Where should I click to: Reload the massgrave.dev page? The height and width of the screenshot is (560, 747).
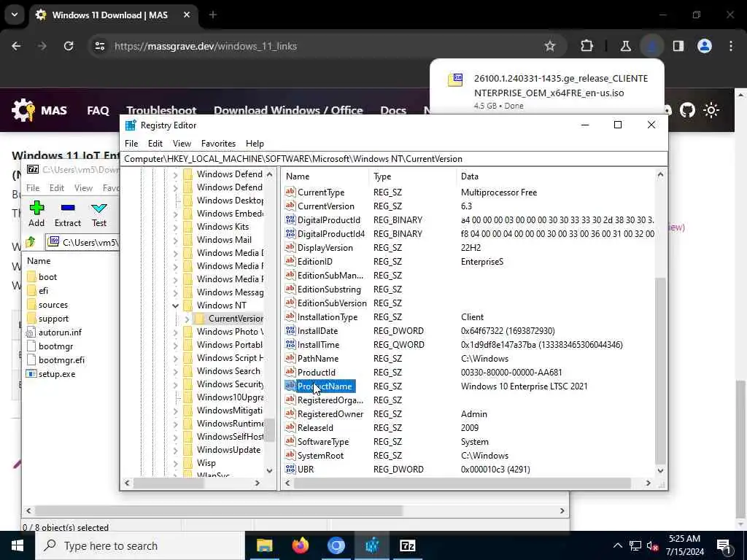tap(69, 46)
